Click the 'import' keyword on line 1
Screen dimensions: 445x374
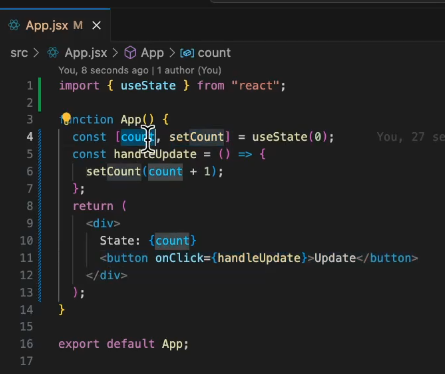[x=79, y=86]
